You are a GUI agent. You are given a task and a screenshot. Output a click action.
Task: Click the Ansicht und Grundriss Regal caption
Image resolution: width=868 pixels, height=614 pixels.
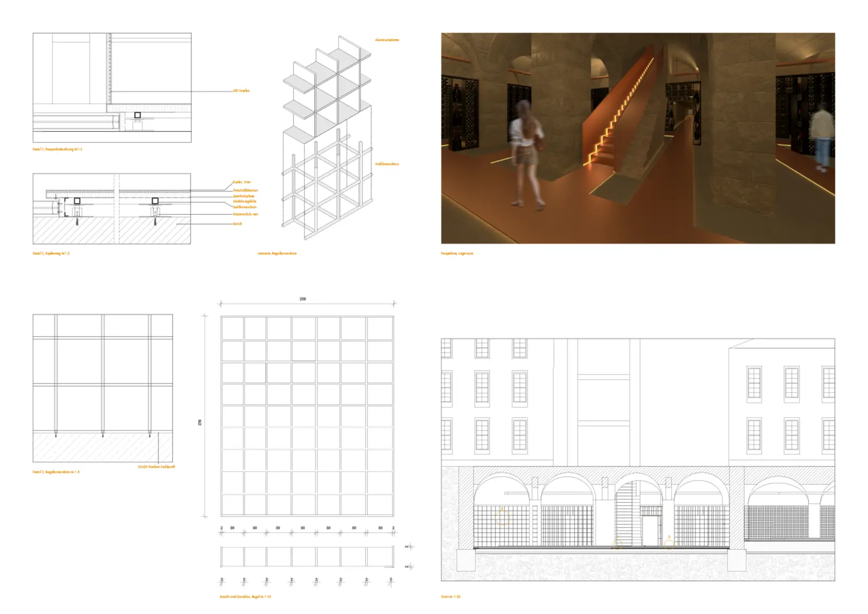point(245,597)
